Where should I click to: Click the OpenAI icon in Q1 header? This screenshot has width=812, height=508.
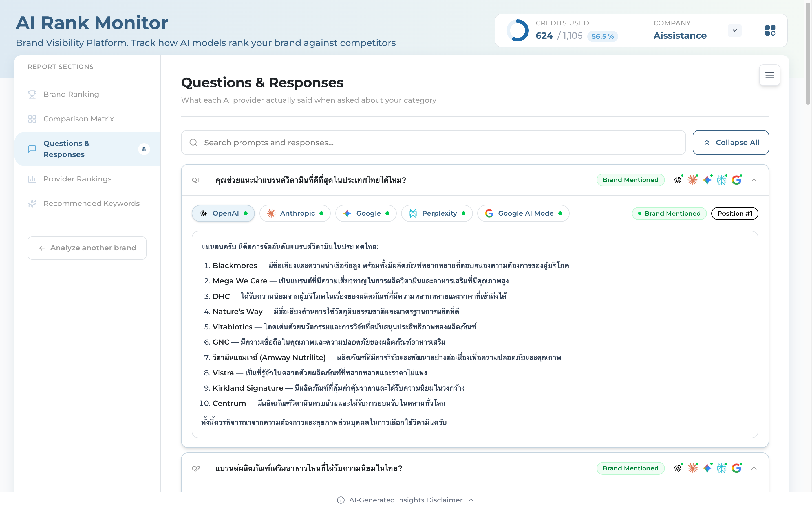[x=678, y=180]
